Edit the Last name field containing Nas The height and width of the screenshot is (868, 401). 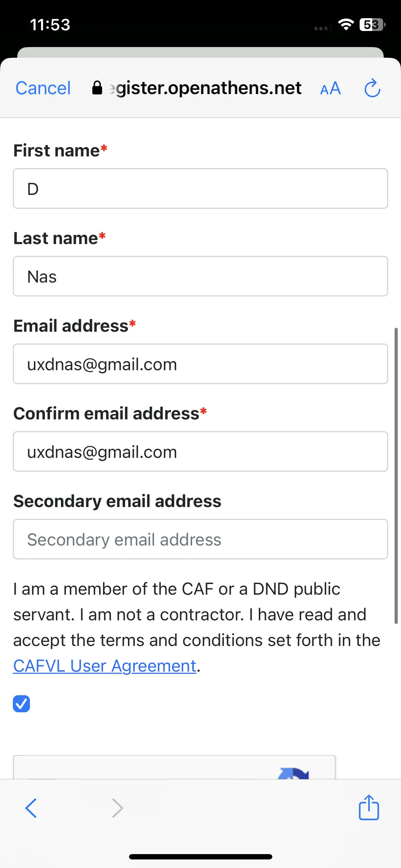pos(200,276)
